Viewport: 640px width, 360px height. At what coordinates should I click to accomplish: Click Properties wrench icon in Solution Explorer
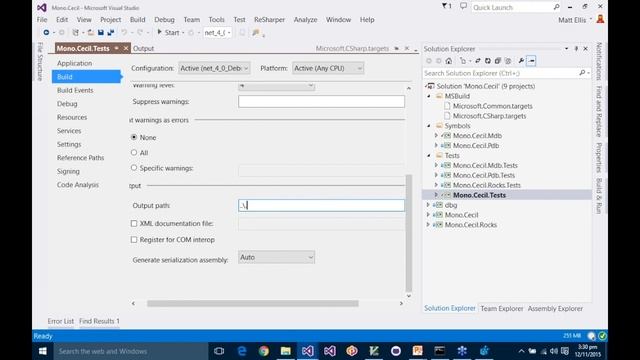[x=521, y=61]
